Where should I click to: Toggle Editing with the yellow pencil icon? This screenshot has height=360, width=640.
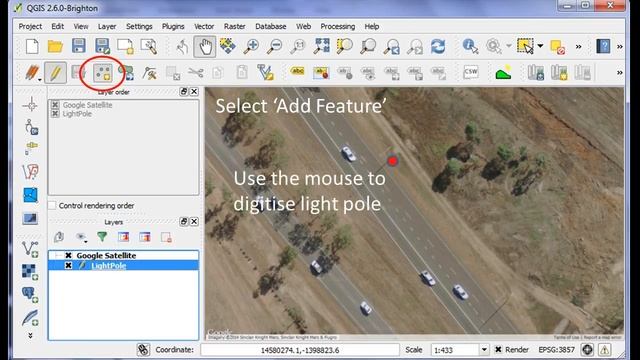56,73
